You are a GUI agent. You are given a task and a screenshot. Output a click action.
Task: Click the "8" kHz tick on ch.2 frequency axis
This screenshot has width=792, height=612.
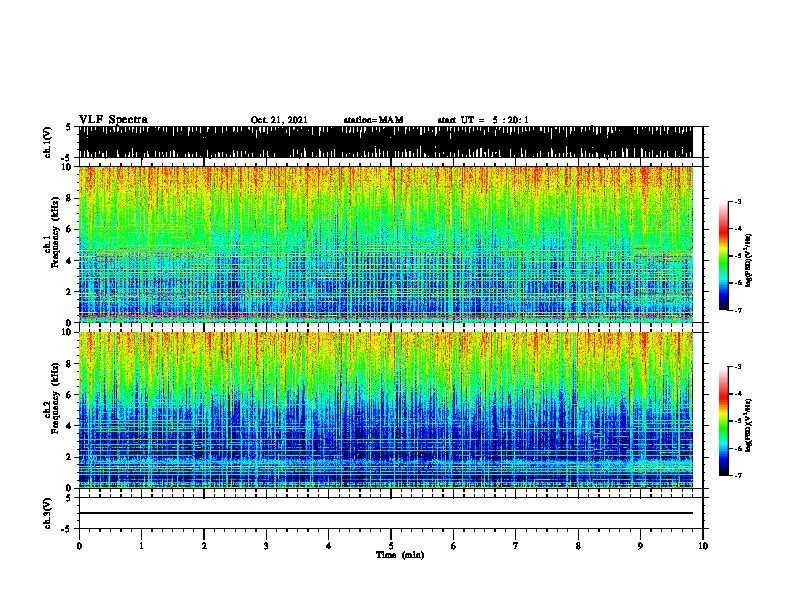tap(70, 364)
